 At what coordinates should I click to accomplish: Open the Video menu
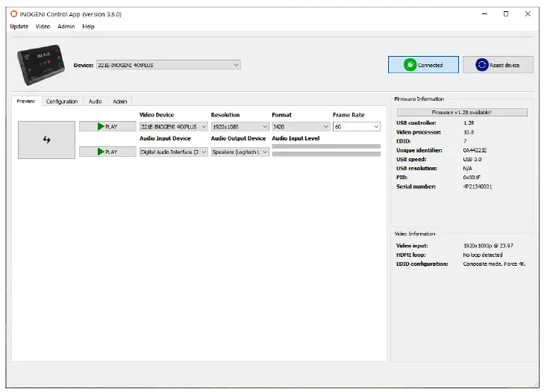(43, 26)
